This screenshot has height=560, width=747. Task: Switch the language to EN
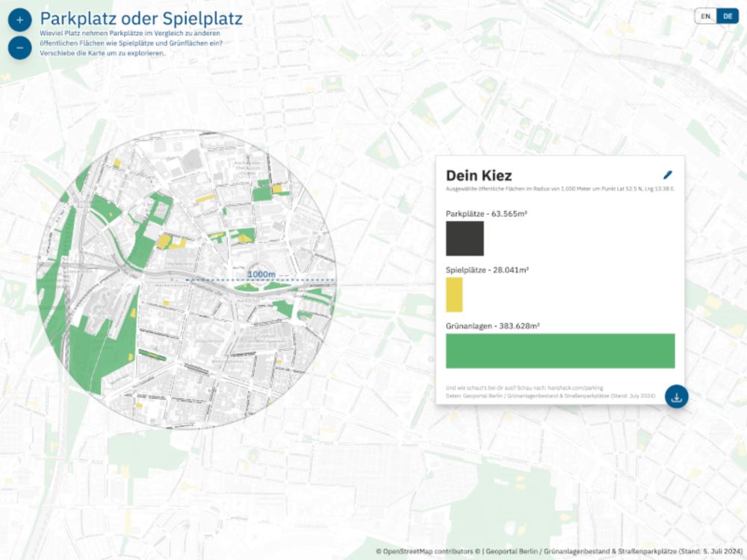click(x=706, y=16)
